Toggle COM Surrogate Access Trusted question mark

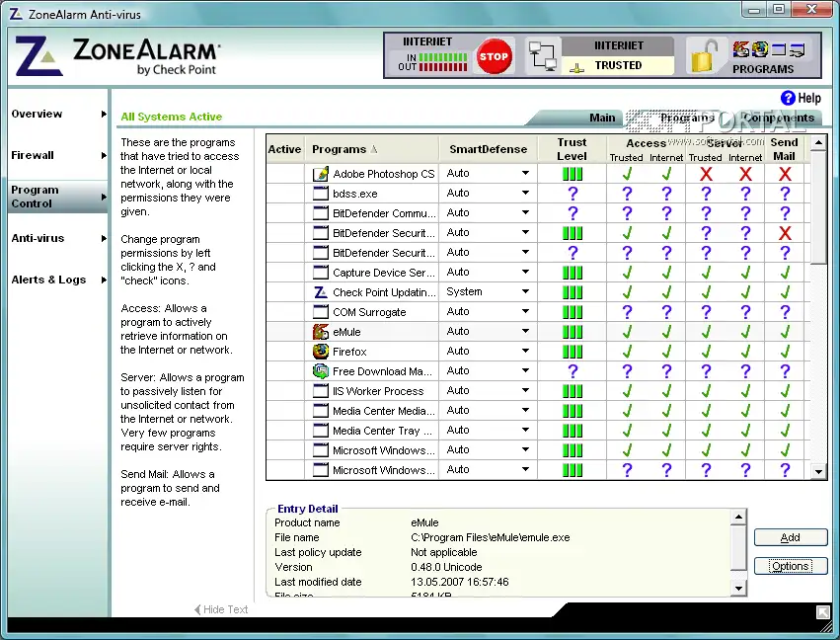pos(627,312)
